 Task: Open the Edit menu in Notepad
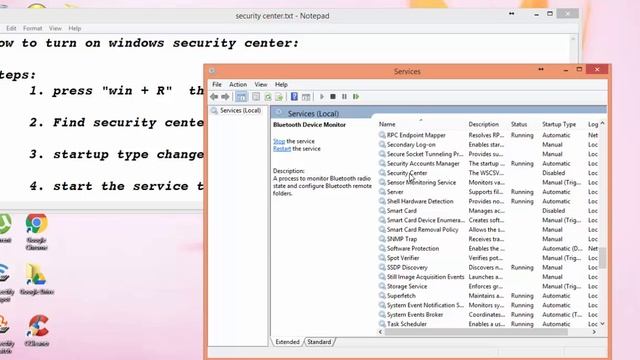click(x=11, y=28)
